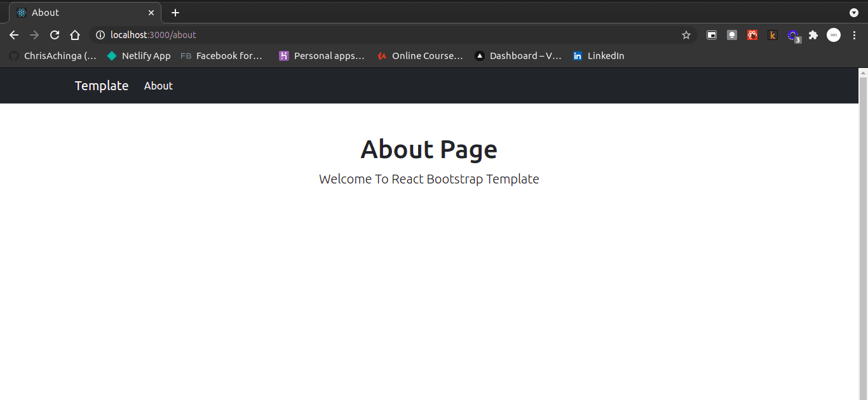This screenshot has width=868, height=400.
Task: Open the Extensions puzzle icon
Action: click(813, 35)
